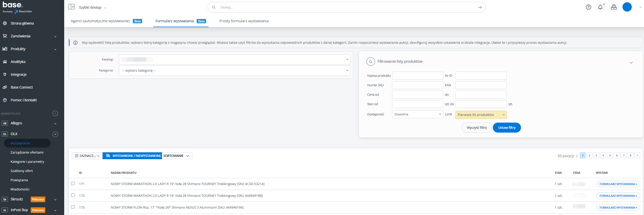Click the add marketplace plus icon
Image resolution: width=644 pixels, height=215 pixels.
pyautogui.click(x=55, y=113)
